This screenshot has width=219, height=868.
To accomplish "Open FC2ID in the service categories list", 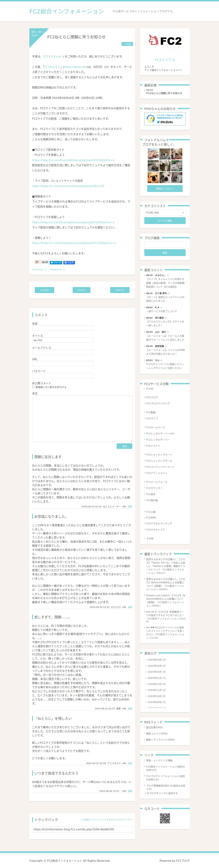I will pyautogui.click(x=150, y=389).
